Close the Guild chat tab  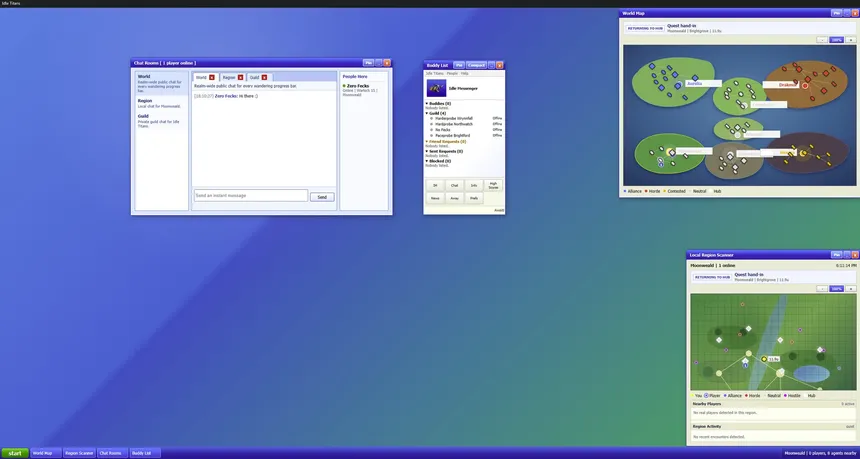264,77
